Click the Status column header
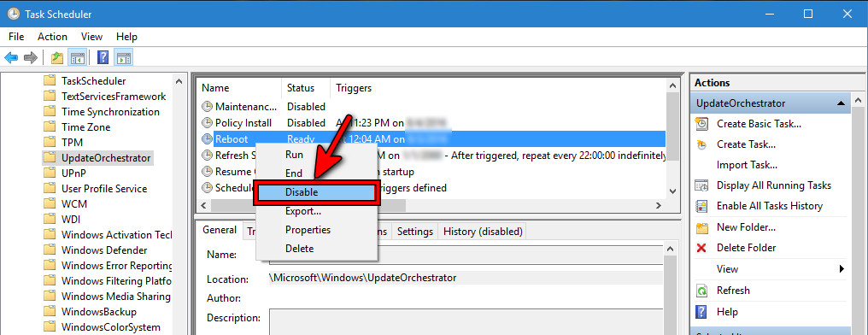This screenshot has width=868, height=335. (x=306, y=88)
